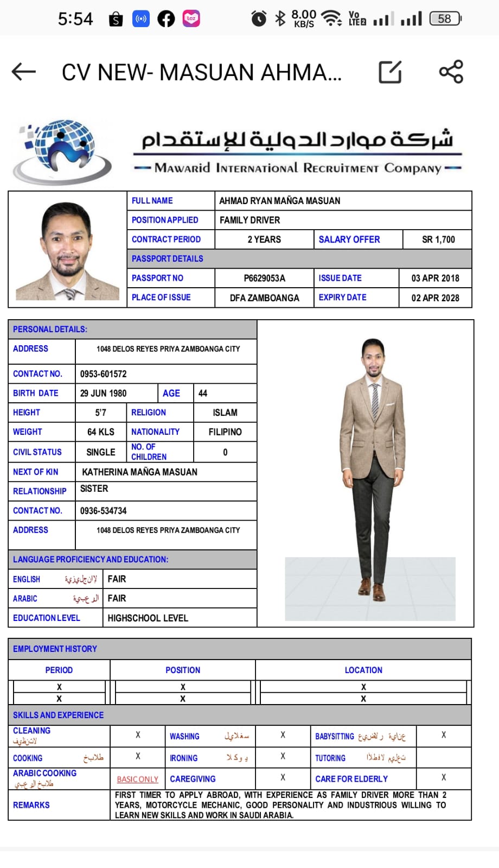Screen dimensions: 499x868
Task: Tap the ENGLISH language label
Action: (x=27, y=579)
